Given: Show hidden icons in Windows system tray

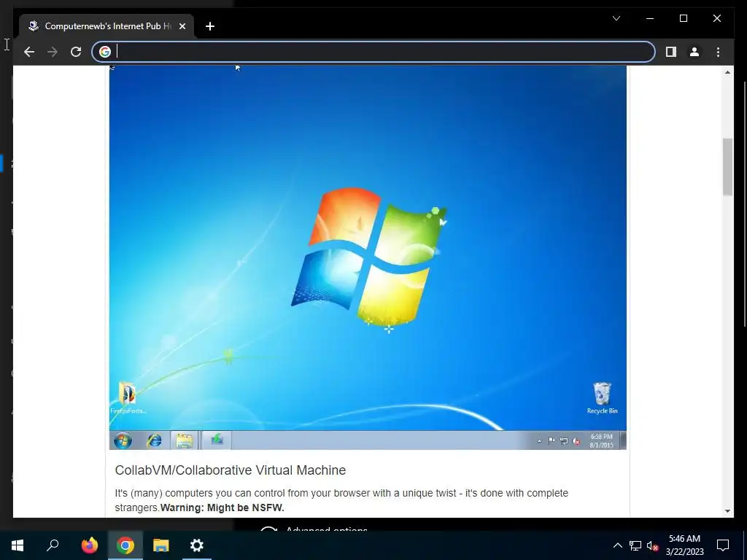Looking at the screenshot, I should coord(617,545).
